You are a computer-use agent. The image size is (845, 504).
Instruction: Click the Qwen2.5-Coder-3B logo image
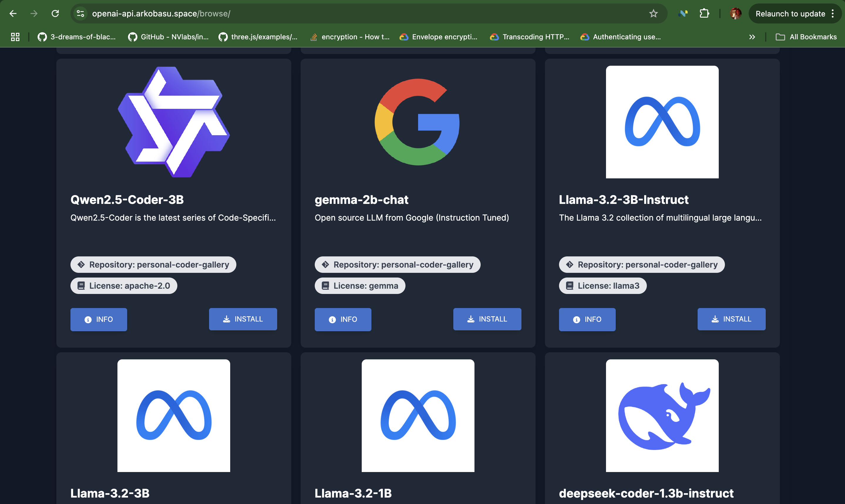pyautogui.click(x=174, y=122)
